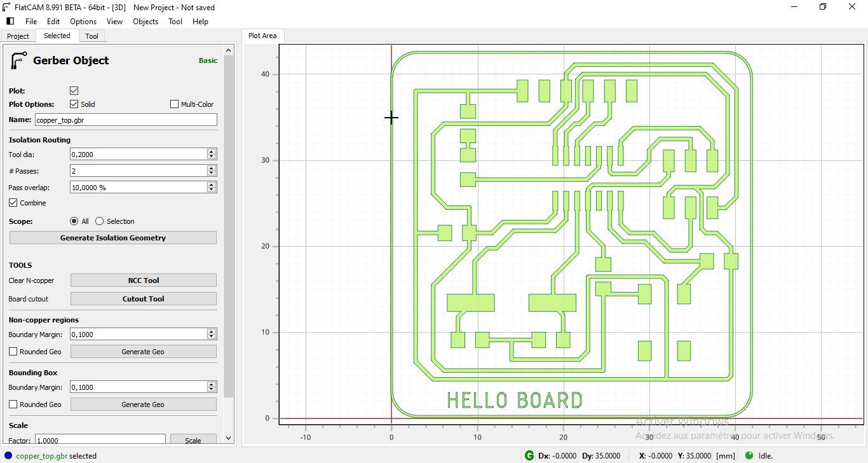The image size is (868, 463).
Task: Click the sidebar toggle icon beside File menu
Action: tap(10, 21)
